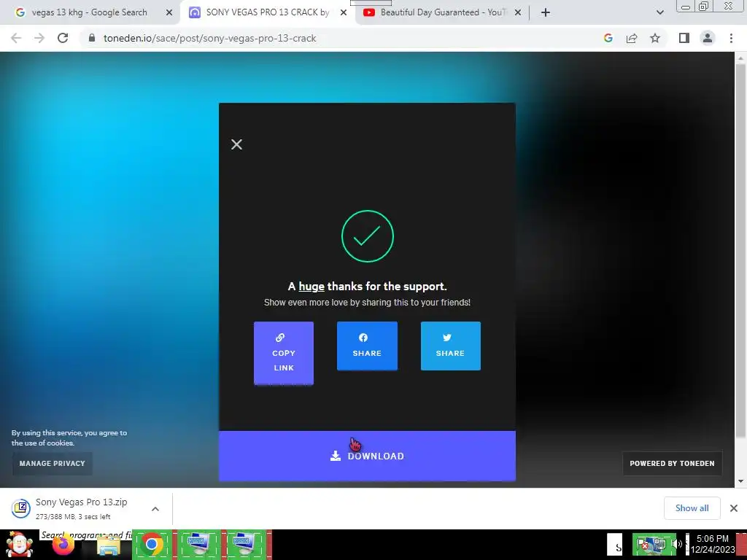Close the YouTube tab
The width and height of the screenshot is (747, 560).
pos(518,13)
